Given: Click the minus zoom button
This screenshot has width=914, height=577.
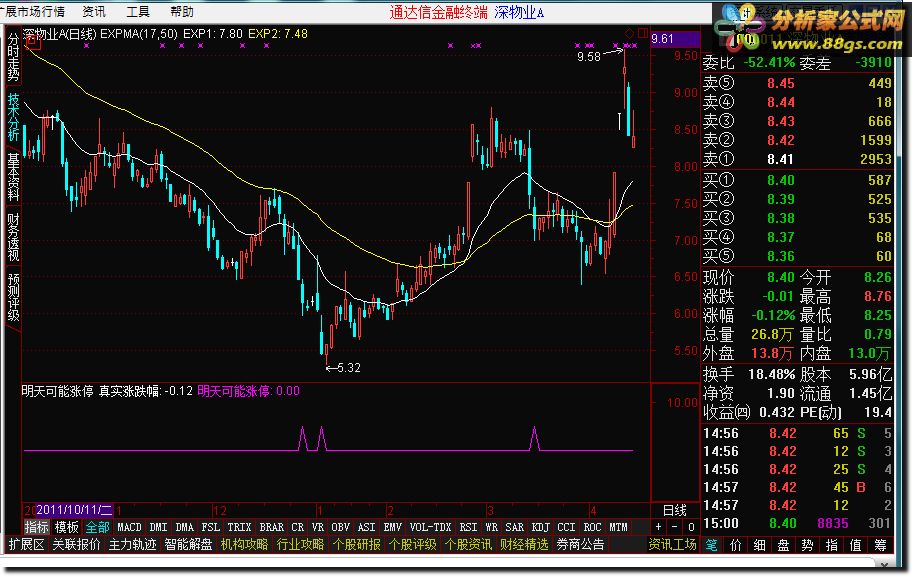Looking at the screenshot, I should (675, 527).
